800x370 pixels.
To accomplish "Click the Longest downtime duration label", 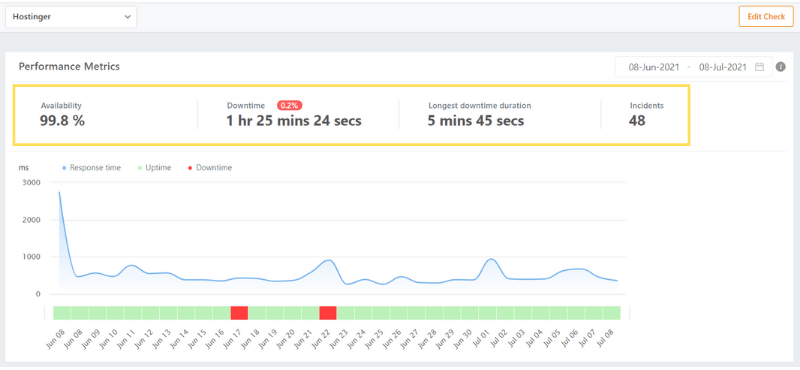I will click(x=480, y=106).
